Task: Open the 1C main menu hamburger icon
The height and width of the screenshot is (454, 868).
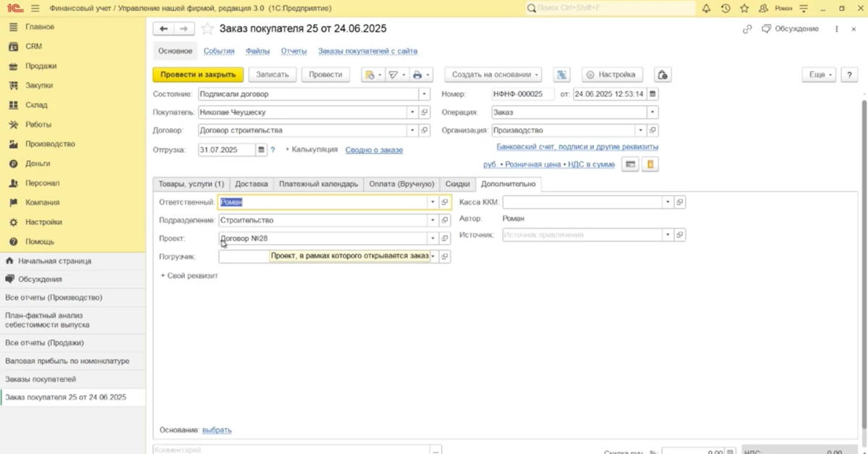Action: tap(35, 8)
